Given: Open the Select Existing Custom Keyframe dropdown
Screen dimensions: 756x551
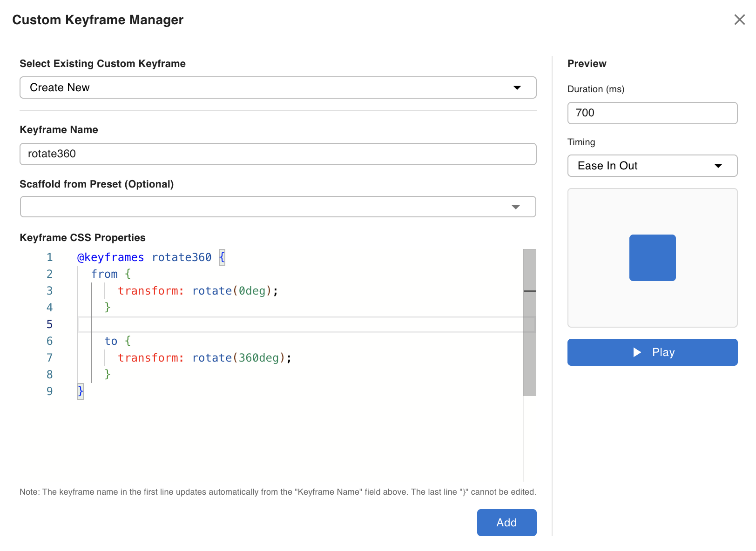Looking at the screenshot, I should (x=277, y=87).
